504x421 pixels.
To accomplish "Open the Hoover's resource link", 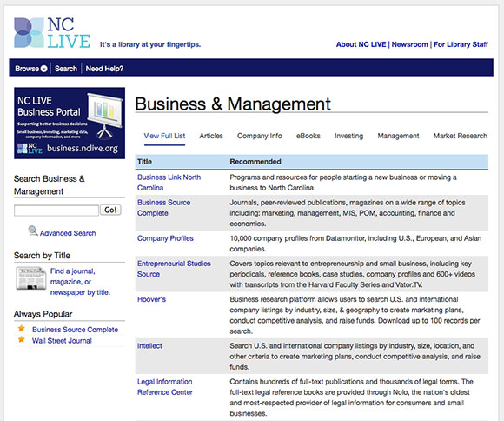I will point(152,299).
